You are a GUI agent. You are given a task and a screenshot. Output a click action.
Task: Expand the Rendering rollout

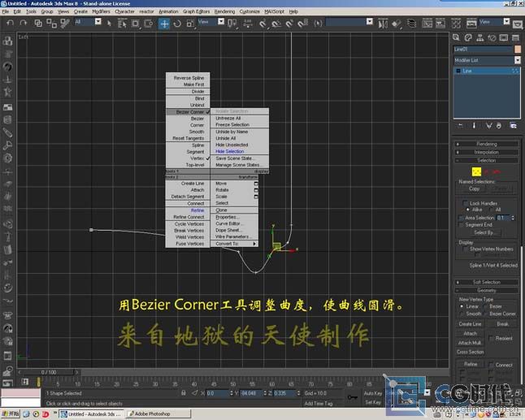[x=487, y=144]
